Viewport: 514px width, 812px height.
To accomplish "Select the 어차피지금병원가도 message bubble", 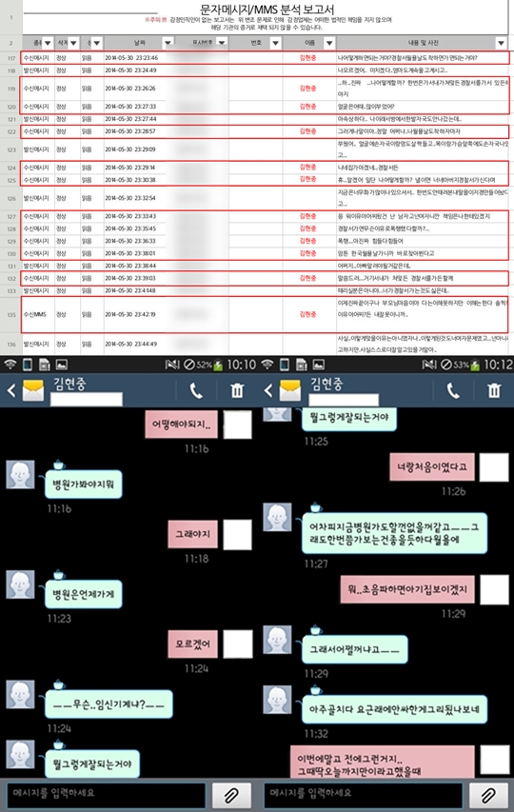I will 395,533.
